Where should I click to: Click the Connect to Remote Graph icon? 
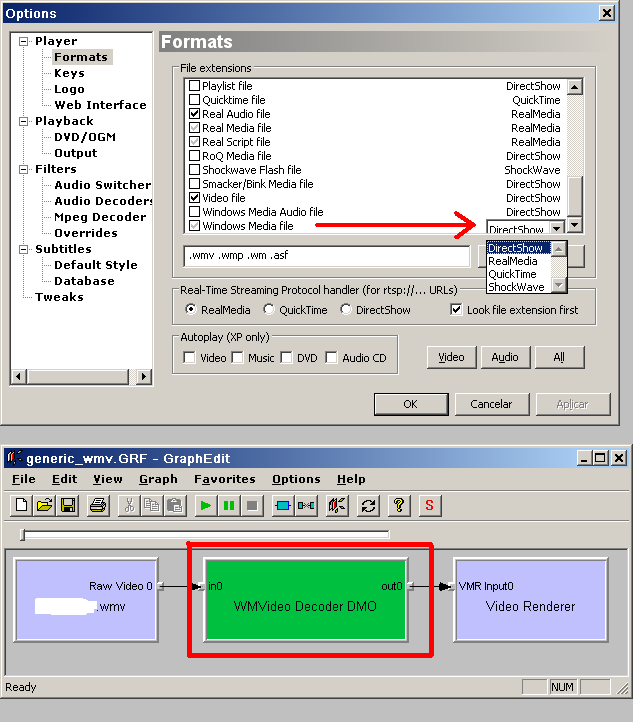(337, 506)
